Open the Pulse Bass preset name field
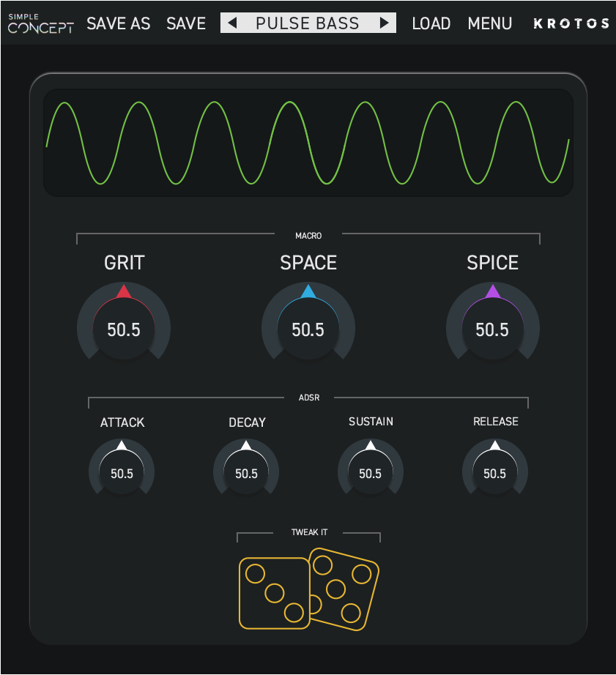Viewport: 616px width, 675px height. point(308,23)
